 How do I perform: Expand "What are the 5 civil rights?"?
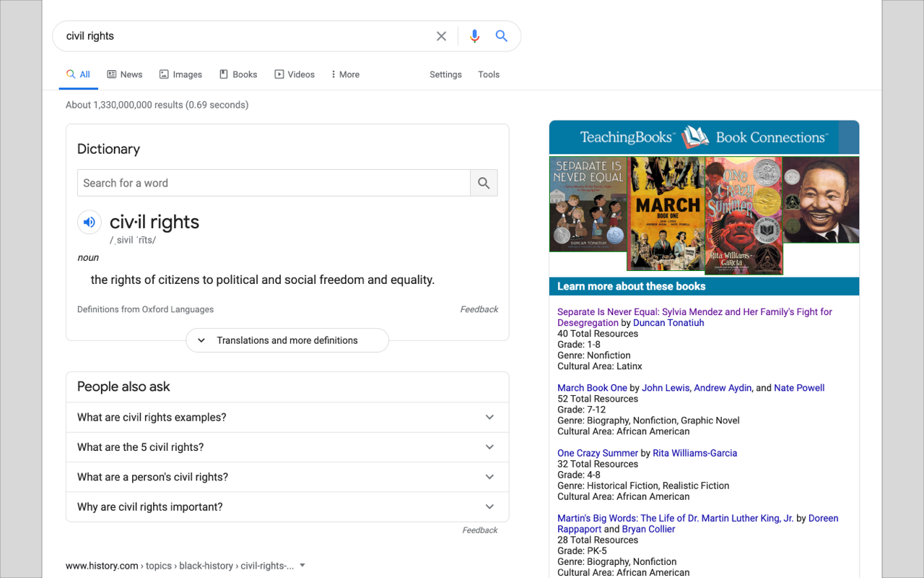287,447
